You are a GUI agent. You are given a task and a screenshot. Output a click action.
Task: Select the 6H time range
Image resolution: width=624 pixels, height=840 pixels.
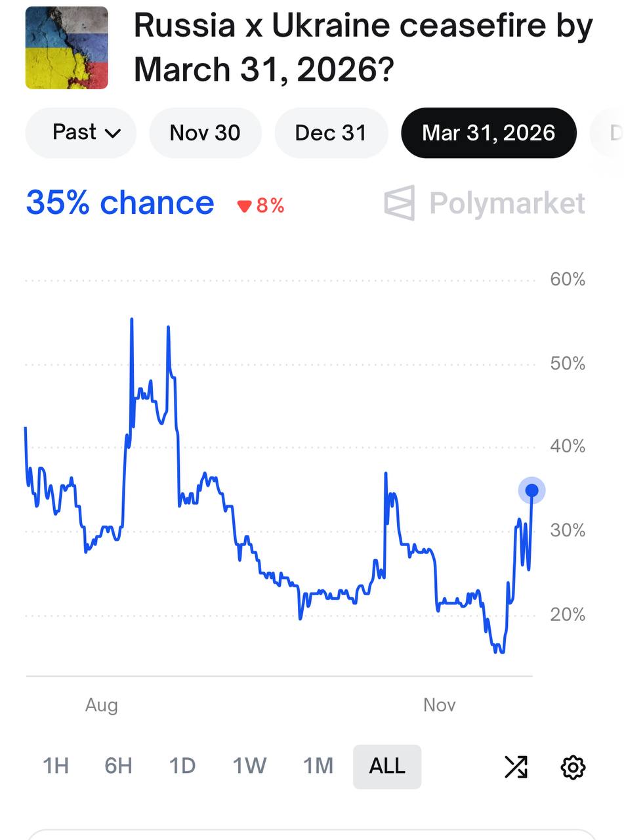pos(118,766)
